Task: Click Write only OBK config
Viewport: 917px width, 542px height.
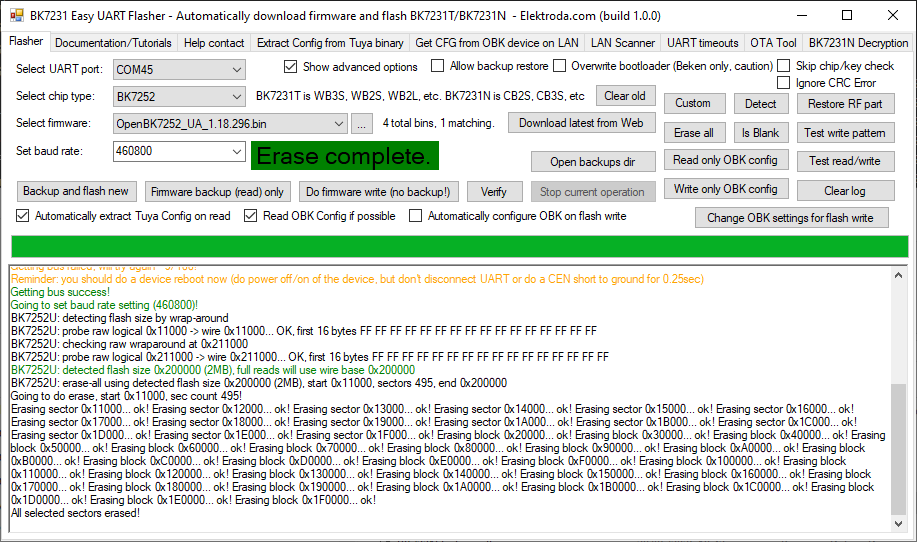Action: [x=725, y=189]
